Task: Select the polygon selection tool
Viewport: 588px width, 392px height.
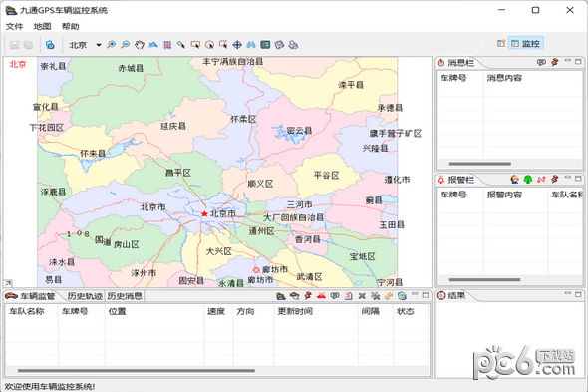Action: (x=223, y=45)
